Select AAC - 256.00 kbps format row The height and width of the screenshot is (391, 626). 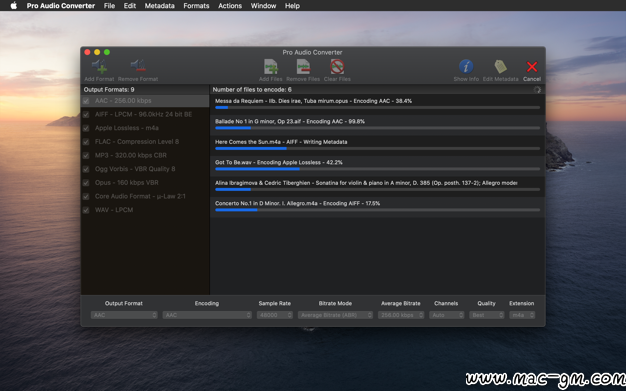(145, 101)
